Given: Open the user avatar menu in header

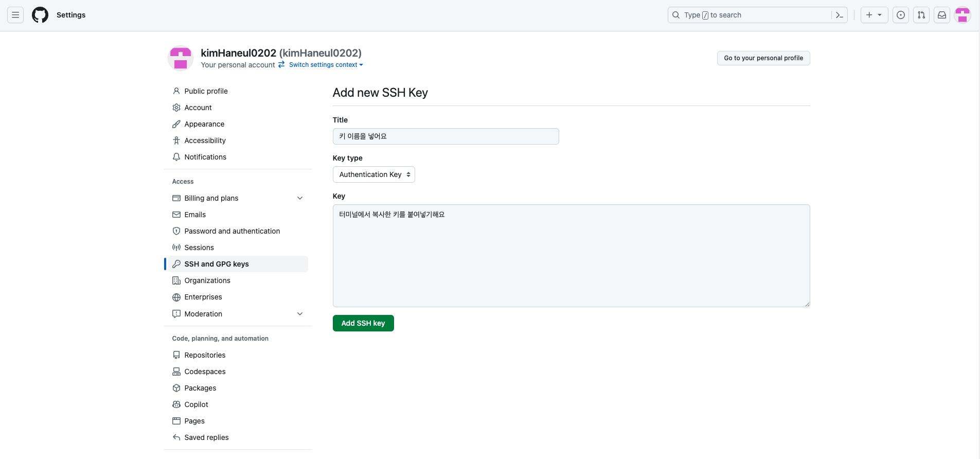Looking at the screenshot, I should pos(963,15).
